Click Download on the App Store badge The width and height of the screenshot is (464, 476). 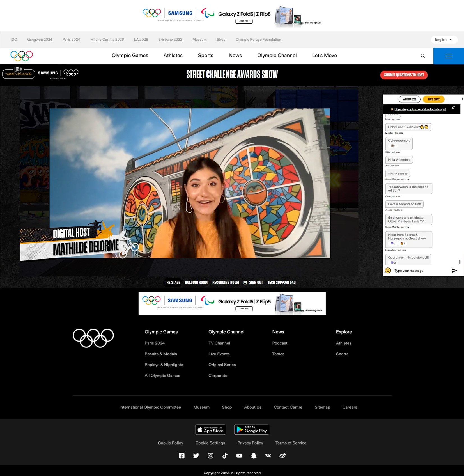[x=210, y=429]
